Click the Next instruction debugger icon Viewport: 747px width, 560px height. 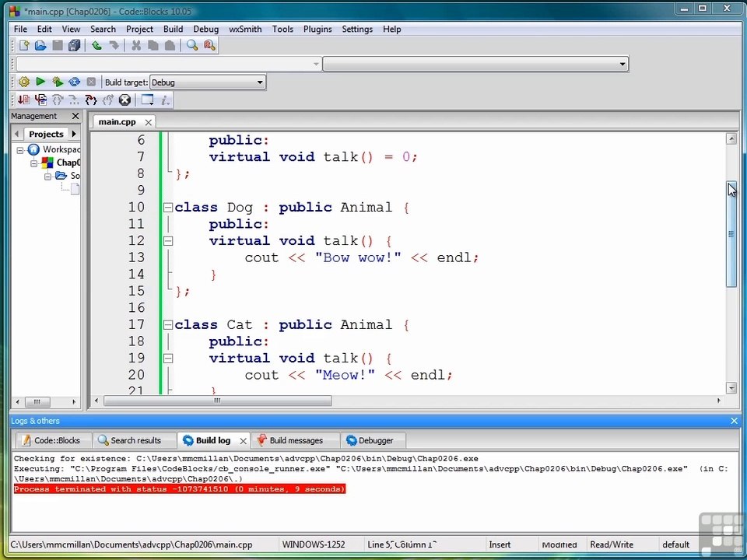[74, 100]
